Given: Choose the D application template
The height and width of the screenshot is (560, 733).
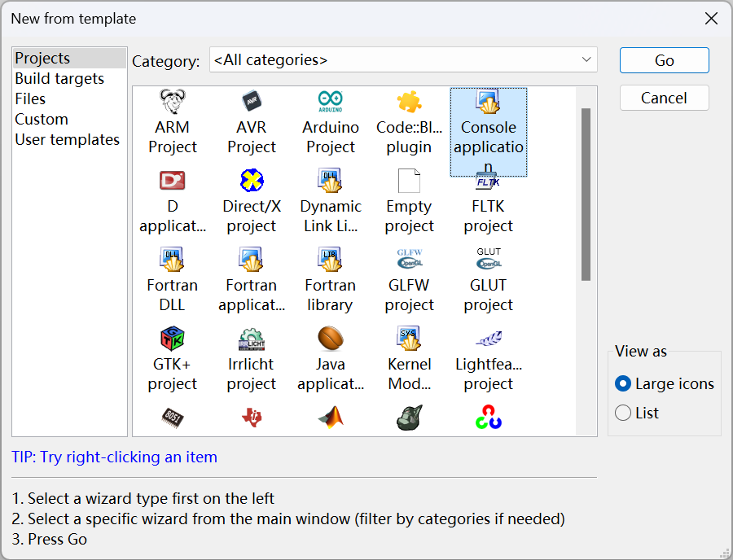Looking at the screenshot, I should pos(173,201).
